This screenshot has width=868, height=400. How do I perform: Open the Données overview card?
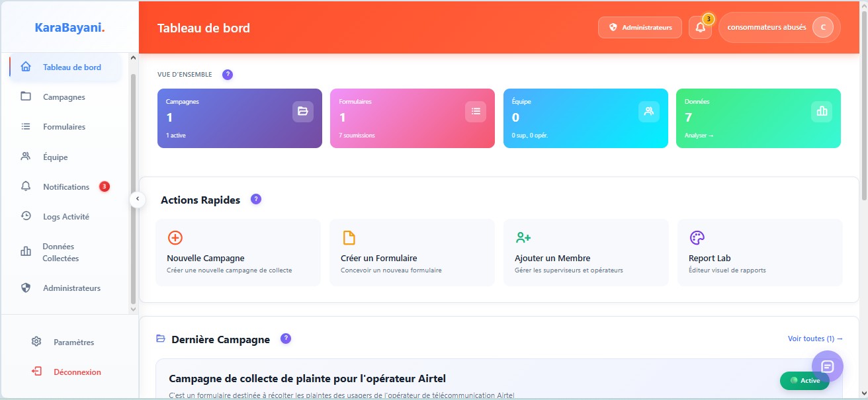click(x=758, y=118)
